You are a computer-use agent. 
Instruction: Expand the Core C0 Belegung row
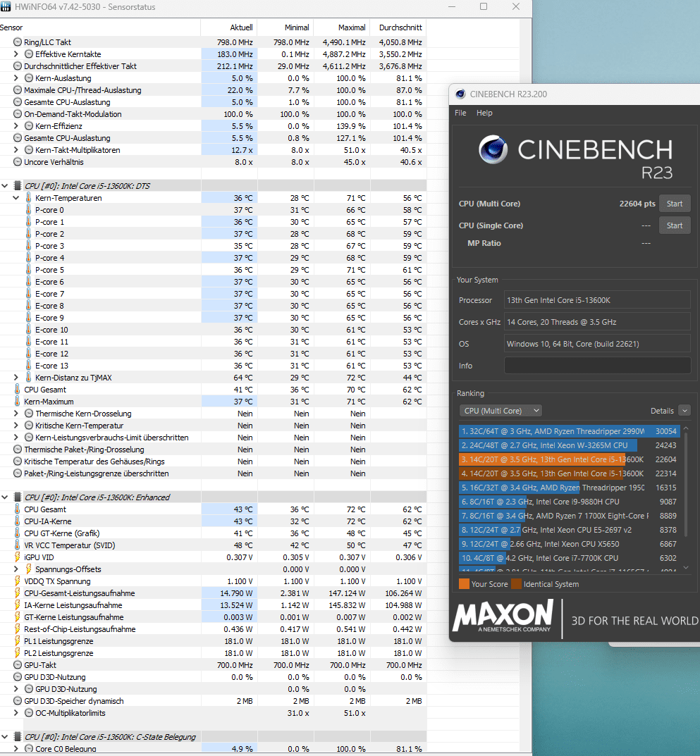(16, 749)
